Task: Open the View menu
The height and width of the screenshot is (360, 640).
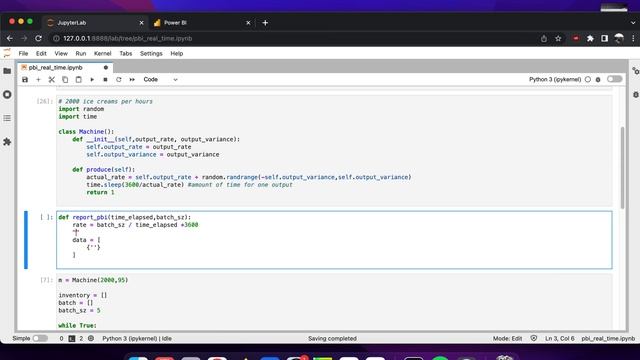Action: click(61, 53)
